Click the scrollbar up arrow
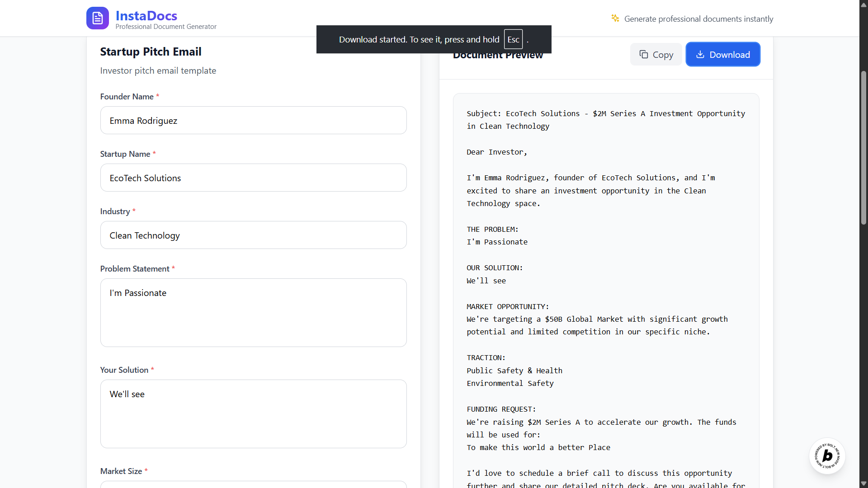Screen dimensions: 868x488 (863, 4)
